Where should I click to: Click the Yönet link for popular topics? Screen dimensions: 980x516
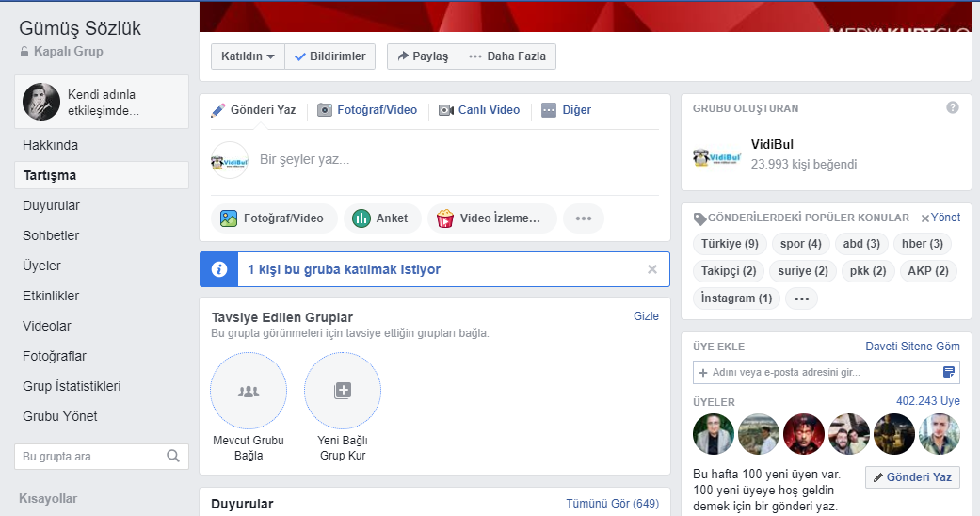pyautogui.click(x=945, y=218)
